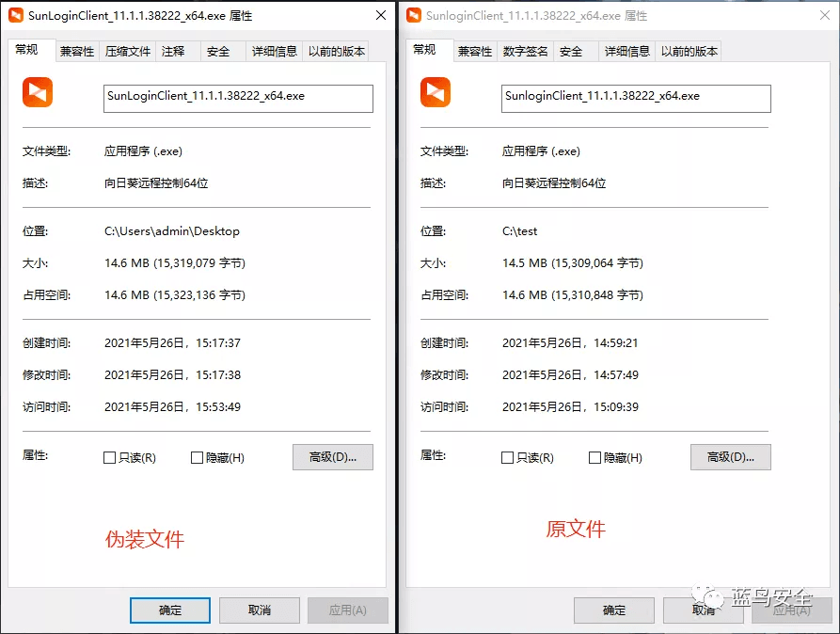
Task: Select 常规 tab in the left dialog
Action: (32, 50)
